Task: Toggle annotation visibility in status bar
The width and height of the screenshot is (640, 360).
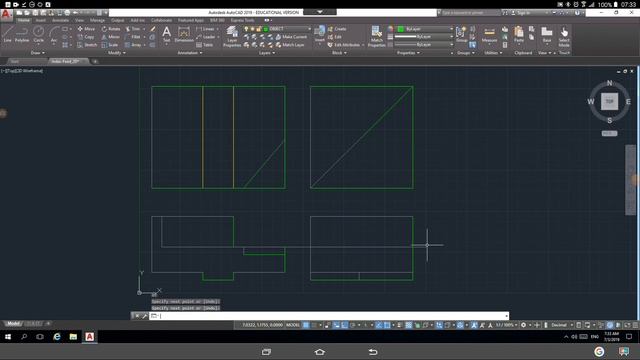Action: [x=474, y=325]
